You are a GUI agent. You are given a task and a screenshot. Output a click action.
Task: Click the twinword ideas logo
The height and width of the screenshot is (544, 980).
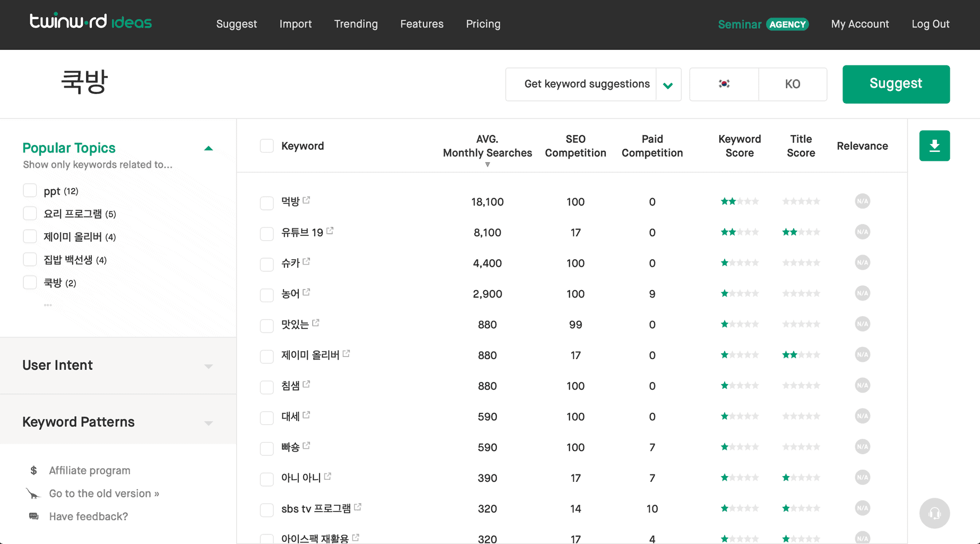coord(91,21)
